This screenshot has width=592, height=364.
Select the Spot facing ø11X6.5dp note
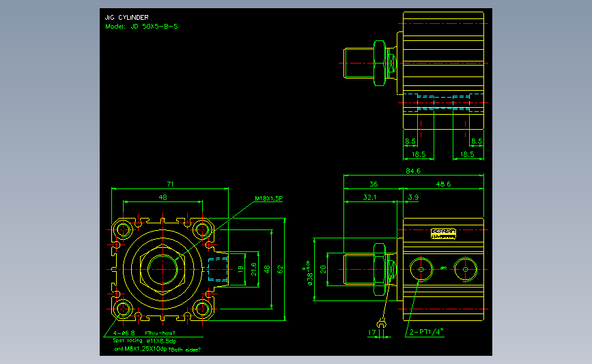(145, 341)
